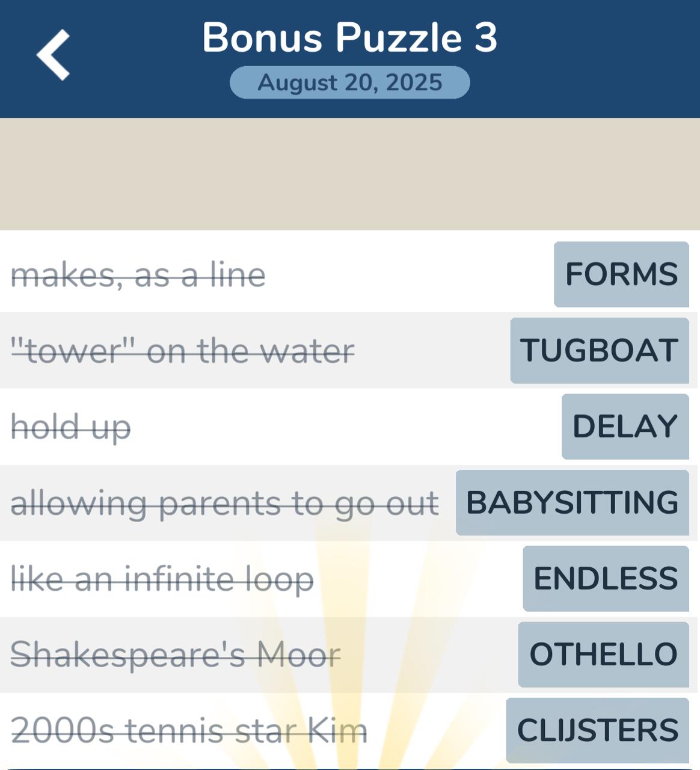Select the clue "Shakespeare's Moor"
This screenshot has height=770, width=700.
pos(176,655)
